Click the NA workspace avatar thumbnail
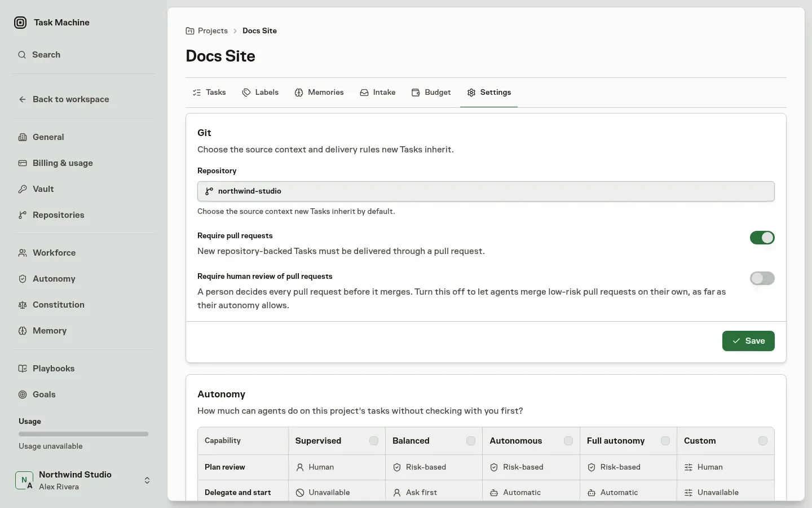812x508 pixels. 24,480
